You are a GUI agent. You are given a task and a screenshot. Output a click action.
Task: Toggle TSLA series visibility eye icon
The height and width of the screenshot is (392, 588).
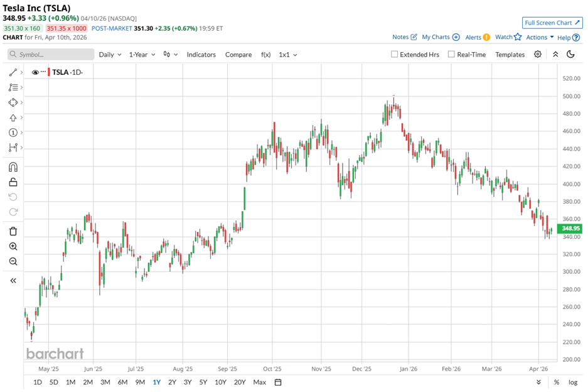pos(35,72)
